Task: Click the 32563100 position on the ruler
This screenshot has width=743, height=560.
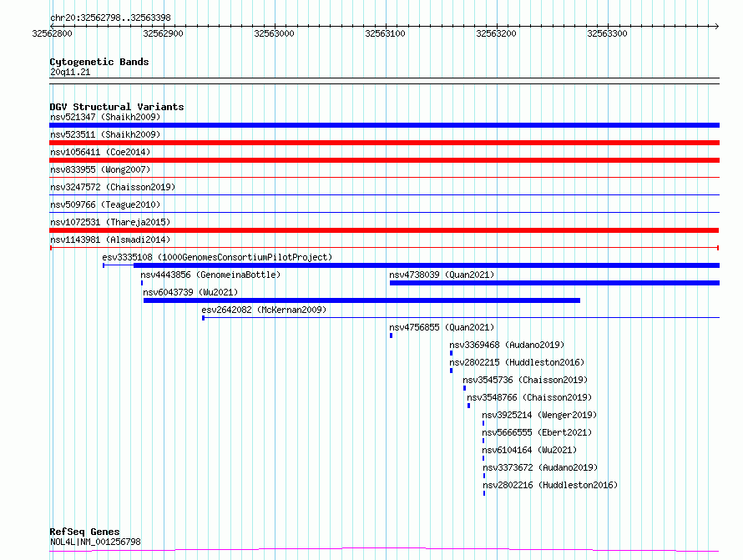Action: [385, 33]
